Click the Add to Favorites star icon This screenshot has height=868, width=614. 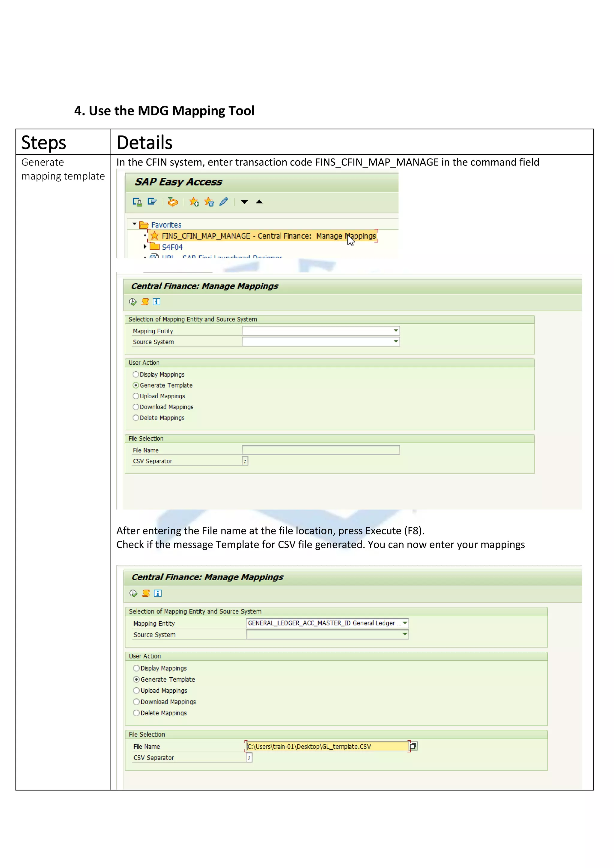point(194,202)
